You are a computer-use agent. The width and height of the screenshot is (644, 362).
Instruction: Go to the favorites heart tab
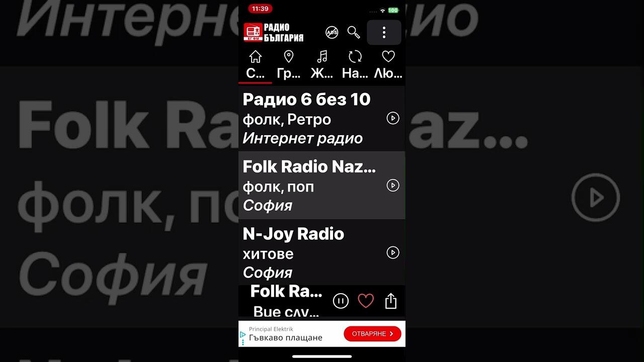coord(388,65)
